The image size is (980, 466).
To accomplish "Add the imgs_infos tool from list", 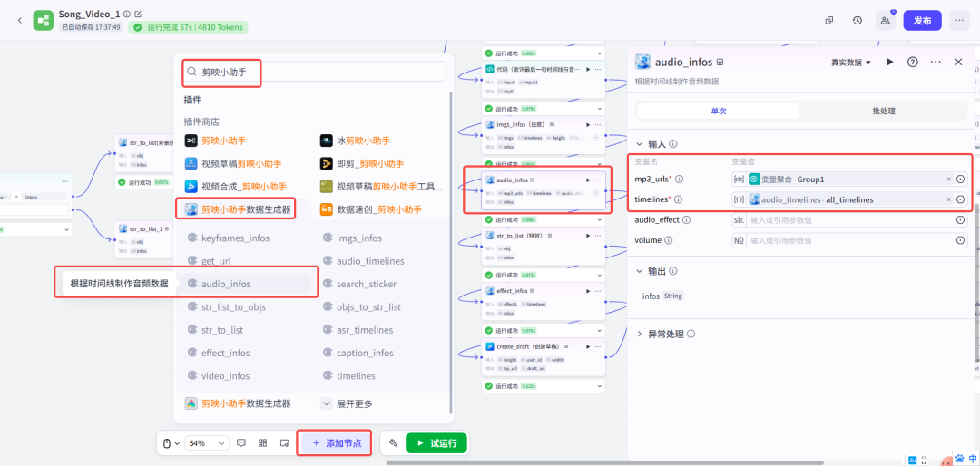I will [x=358, y=238].
